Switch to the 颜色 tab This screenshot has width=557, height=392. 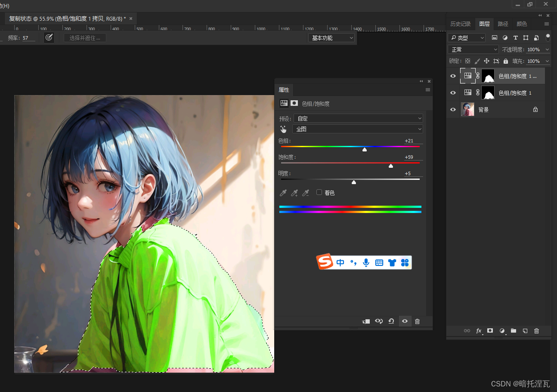(522, 24)
